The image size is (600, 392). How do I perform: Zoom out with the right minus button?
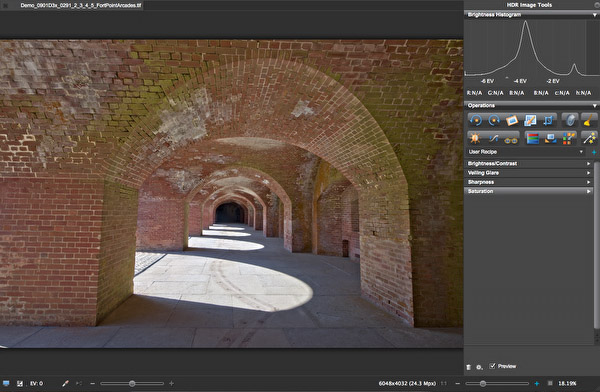[458, 383]
